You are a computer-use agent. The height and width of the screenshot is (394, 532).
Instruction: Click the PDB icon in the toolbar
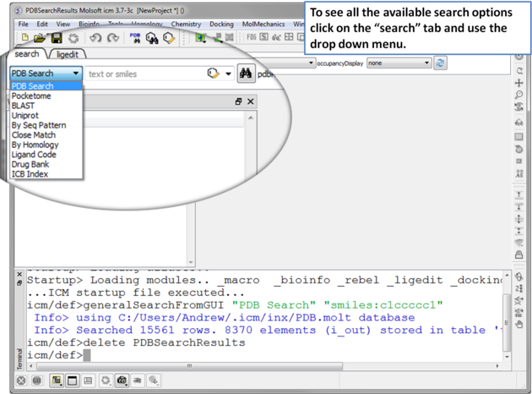135,38
